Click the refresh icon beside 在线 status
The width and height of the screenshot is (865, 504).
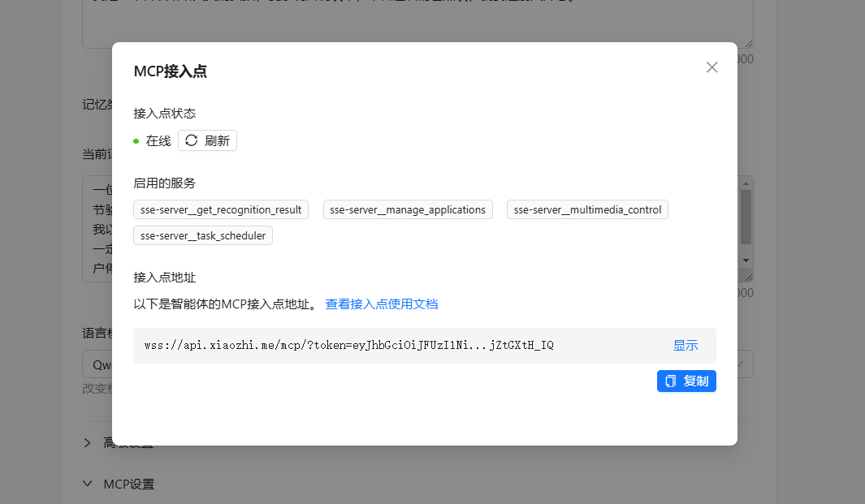[x=192, y=140]
